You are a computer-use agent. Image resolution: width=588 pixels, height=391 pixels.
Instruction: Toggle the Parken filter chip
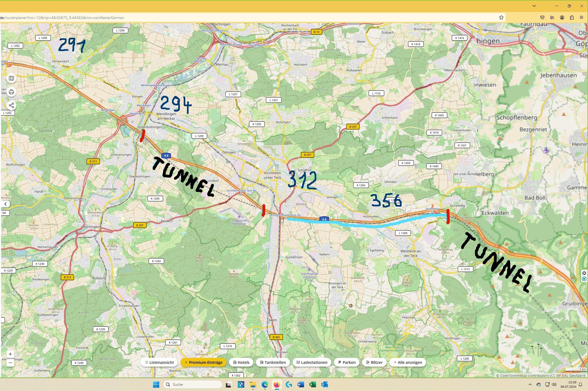346,362
